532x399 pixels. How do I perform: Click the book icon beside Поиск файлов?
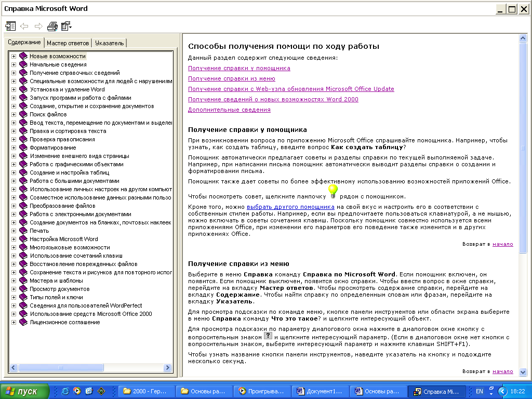pyautogui.click(x=23, y=114)
